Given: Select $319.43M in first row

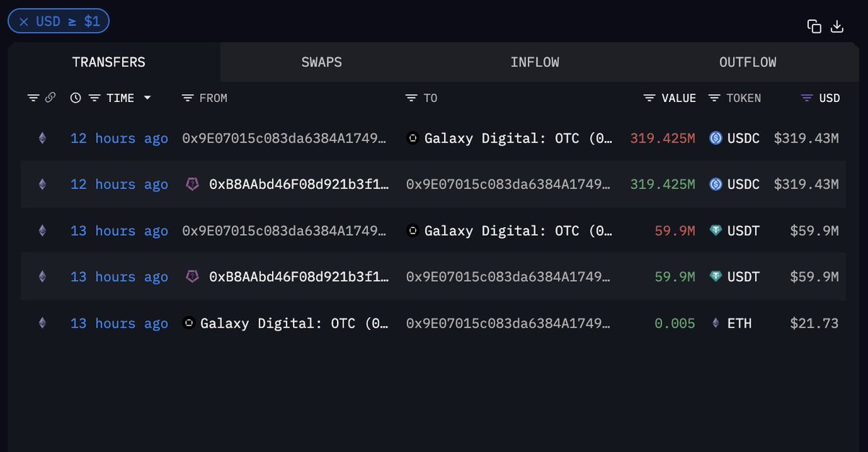Looking at the screenshot, I should coord(807,138).
